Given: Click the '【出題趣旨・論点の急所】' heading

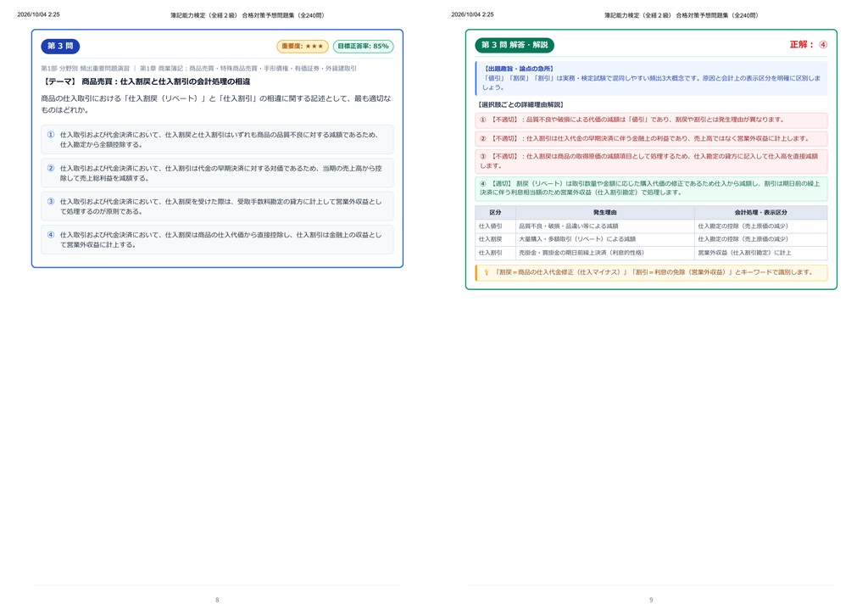Looking at the screenshot, I should [x=519, y=69].
